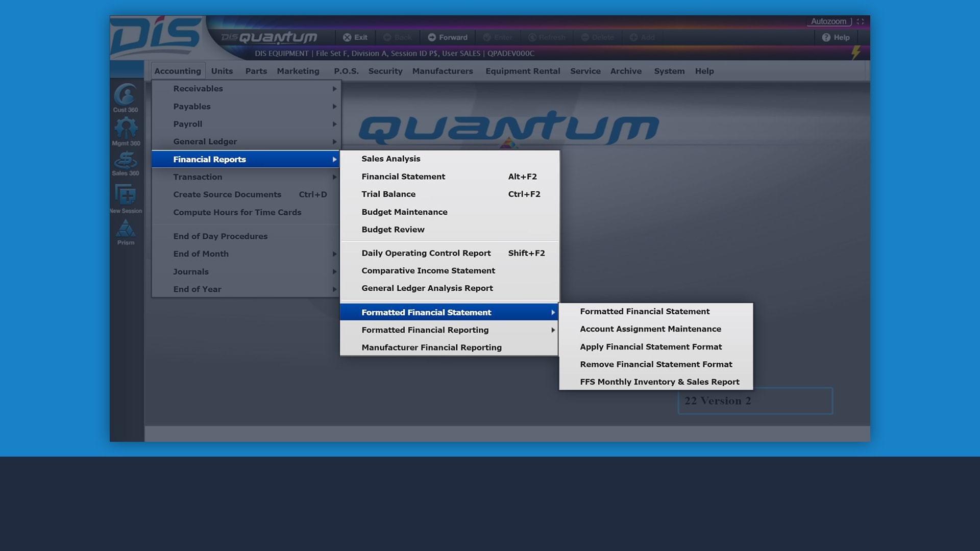Click the fullscreen corners icon near Autozoom
Image resolution: width=980 pixels, height=551 pixels.
(x=861, y=21)
